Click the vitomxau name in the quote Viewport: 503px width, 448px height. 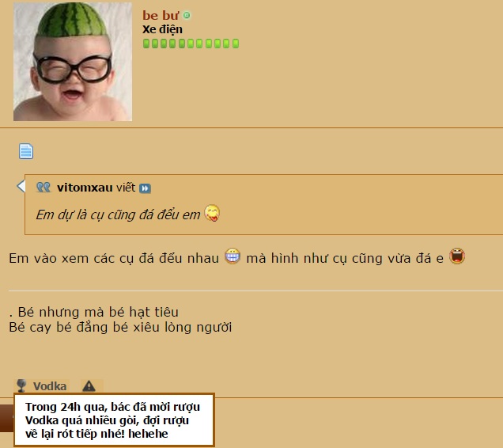point(85,188)
